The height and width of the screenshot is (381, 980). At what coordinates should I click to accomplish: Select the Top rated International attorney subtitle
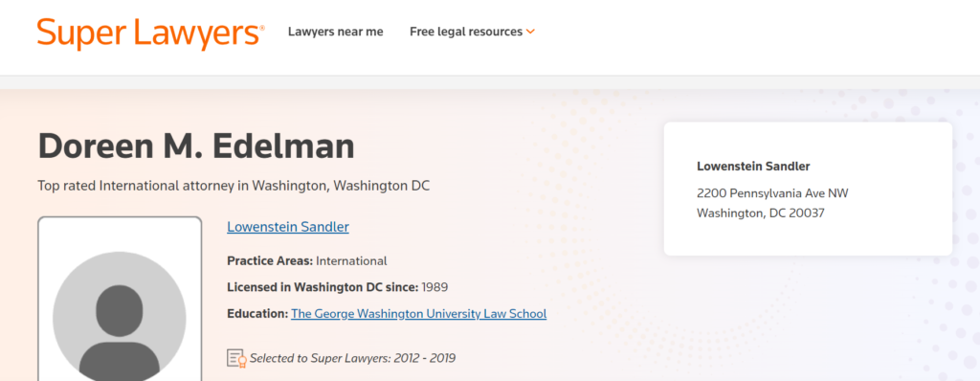[x=234, y=186]
